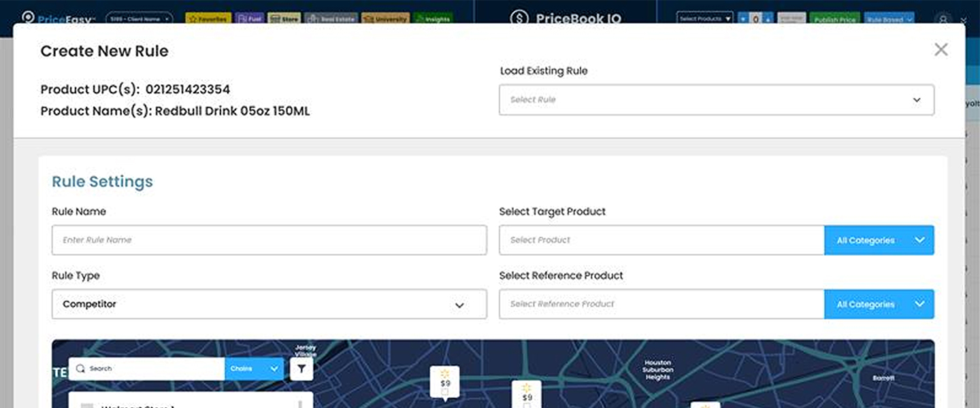Open the Store section

[x=284, y=18]
